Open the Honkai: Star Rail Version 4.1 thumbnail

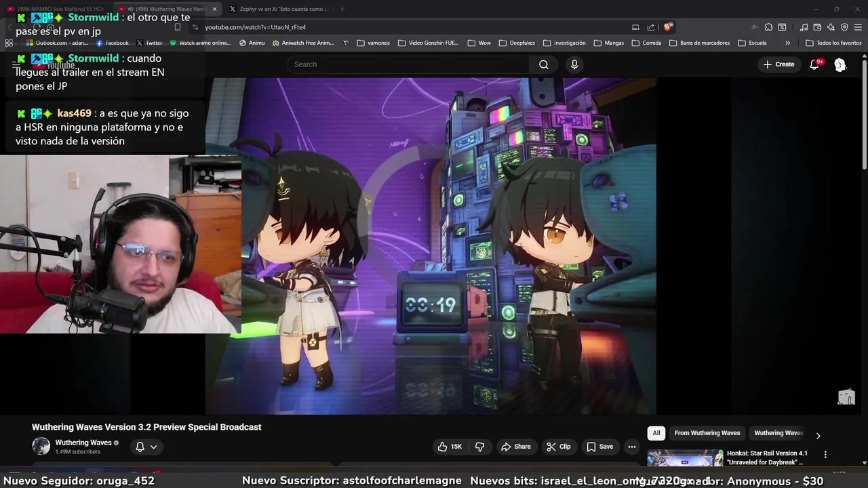(x=685, y=458)
